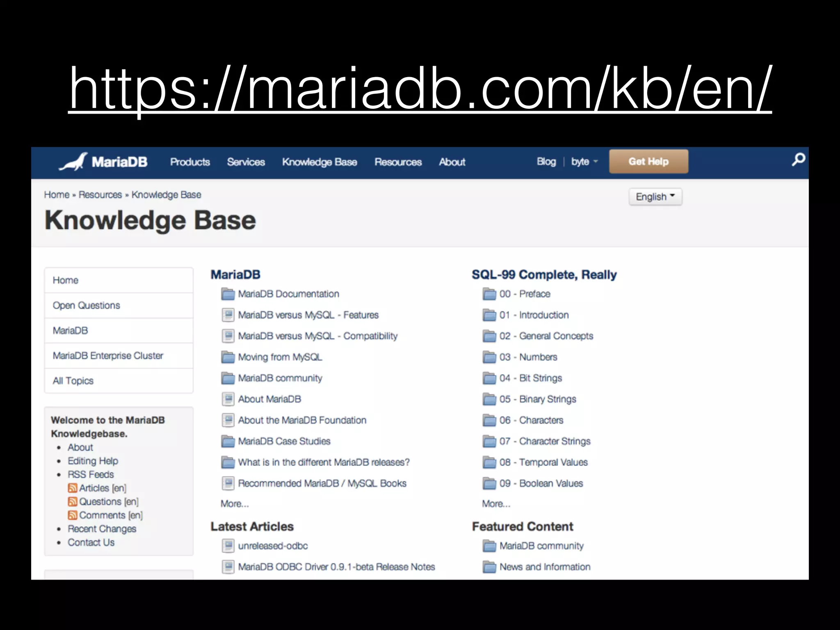
Task: Open the search magnifier icon
Action: tap(798, 160)
